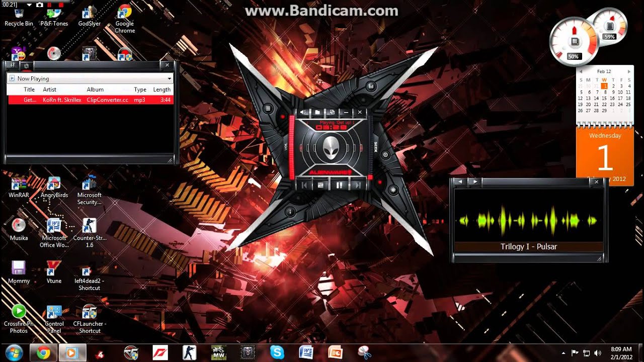
Task: Open Google Chrome desktop shortcut
Action: pyautogui.click(x=125, y=19)
